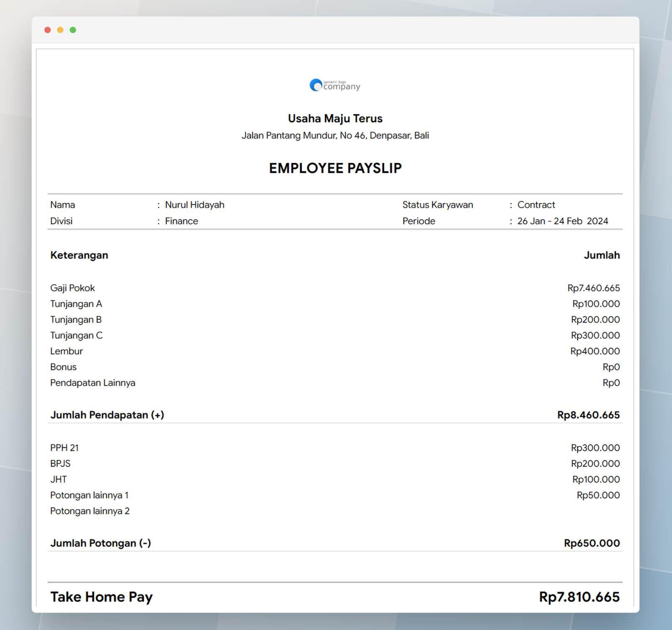
Task: Click the BPJS label
Action: click(x=60, y=463)
